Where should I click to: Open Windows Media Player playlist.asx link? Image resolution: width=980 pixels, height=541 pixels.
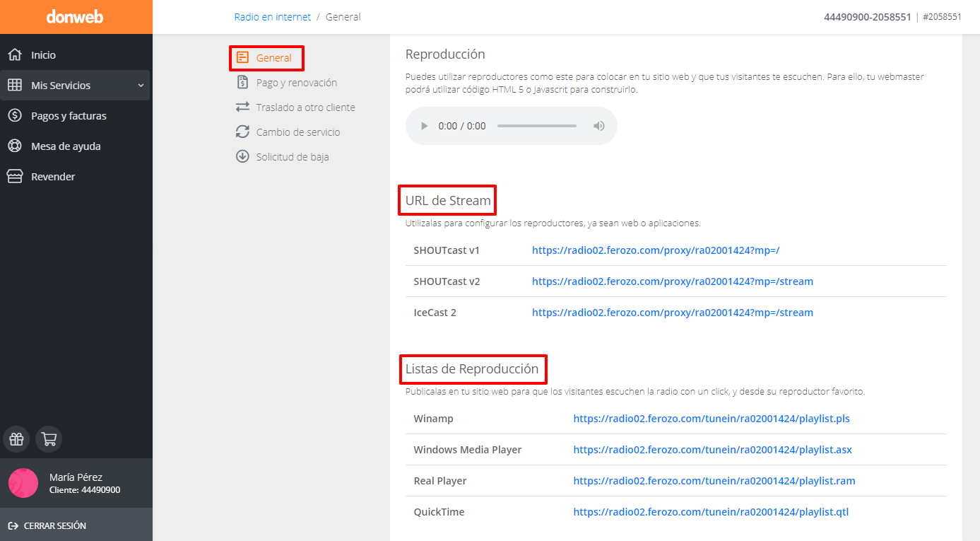click(x=713, y=450)
